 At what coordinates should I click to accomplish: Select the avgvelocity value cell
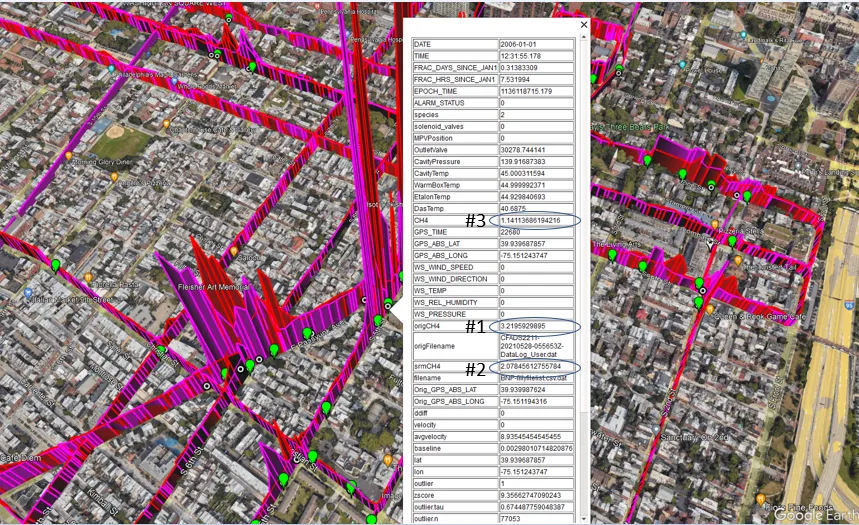pyautogui.click(x=536, y=436)
